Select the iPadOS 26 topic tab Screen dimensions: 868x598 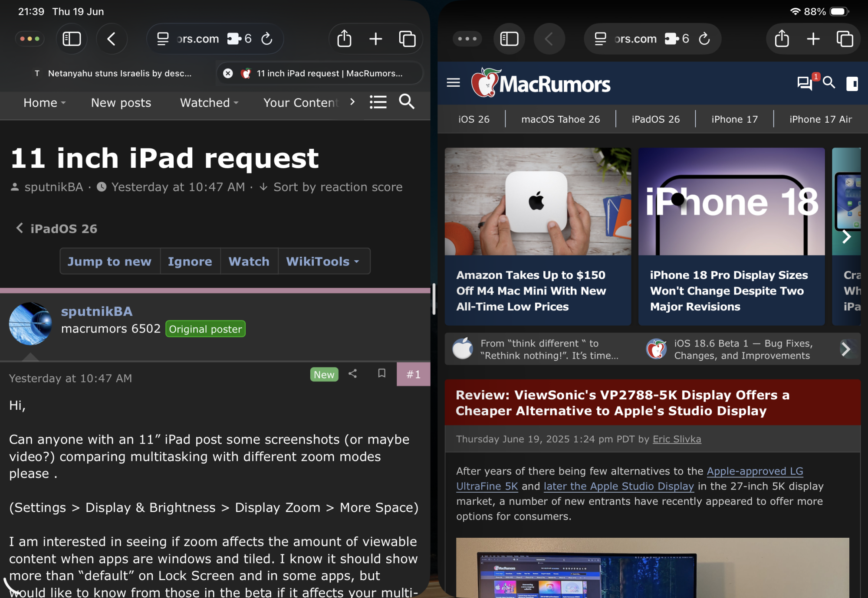(655, 119)
